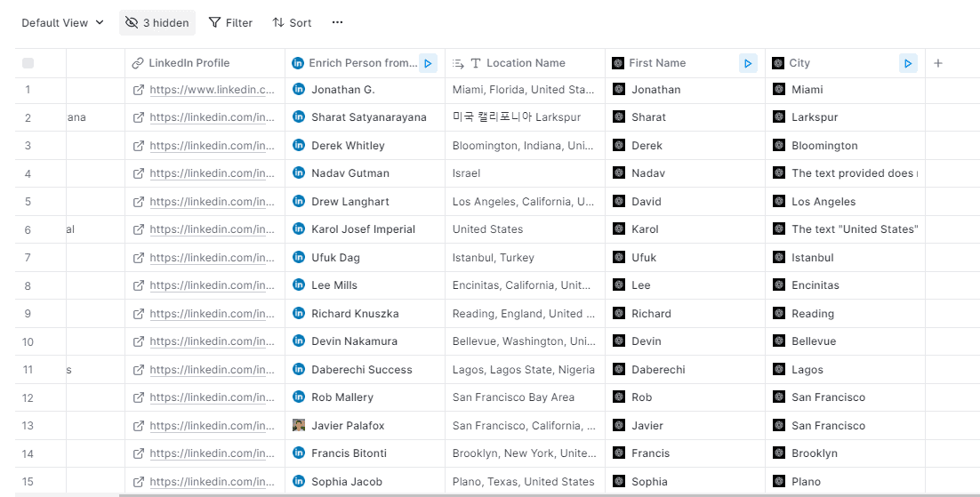Click the City cell reading Reading
Viewport: 980px width, 497px height.
click(x=845, y=313)
